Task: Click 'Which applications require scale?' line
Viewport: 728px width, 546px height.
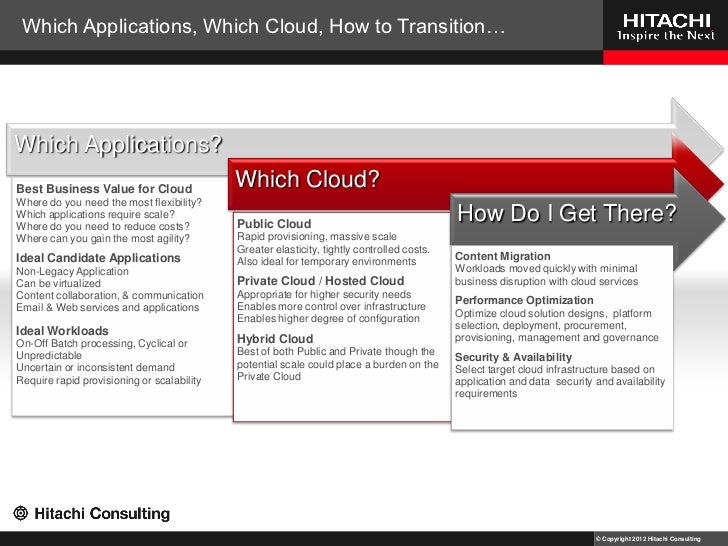Action: [x=95, y=214]
